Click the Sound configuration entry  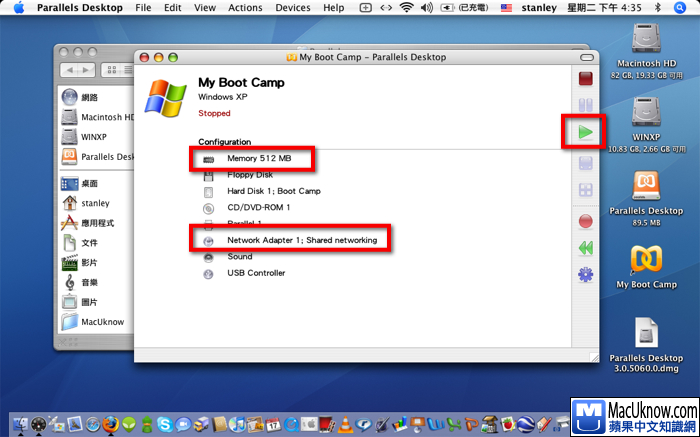239,257
